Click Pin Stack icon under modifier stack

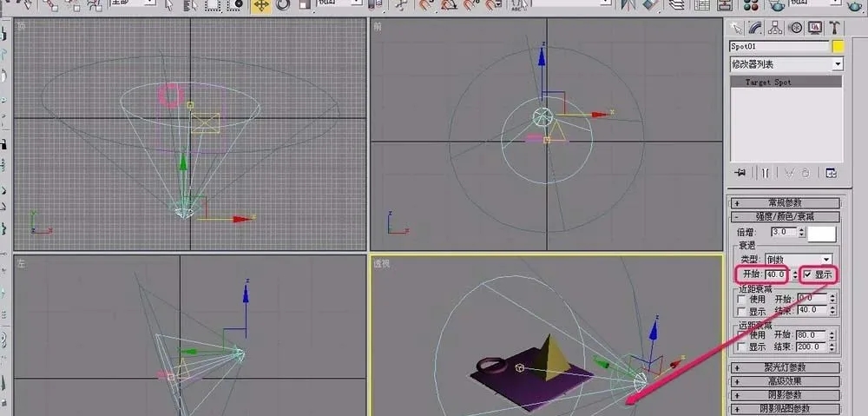(740, 173)
